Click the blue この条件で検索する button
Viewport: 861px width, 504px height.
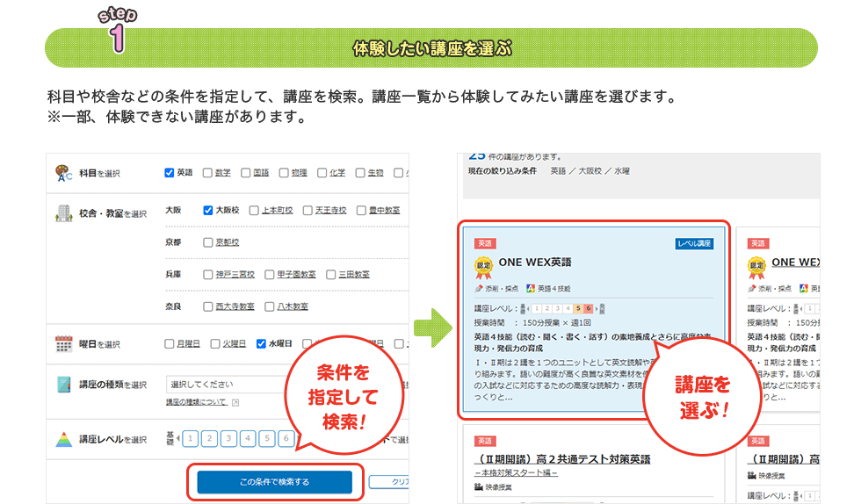coord(274,482)
